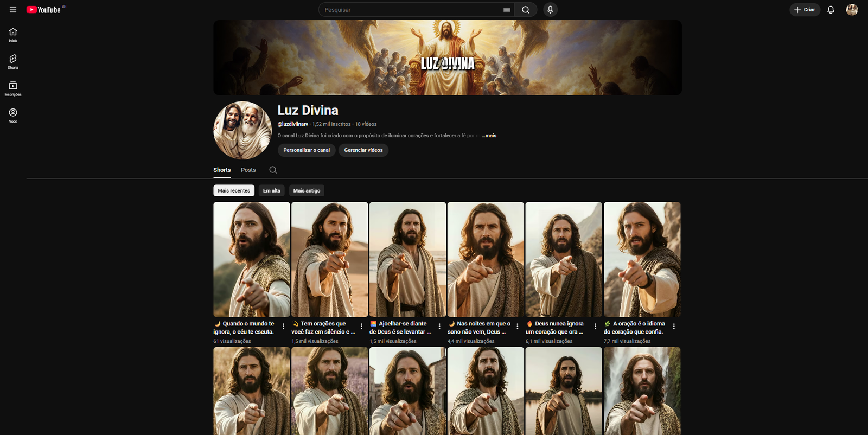Click the Luz Divina banner image

[448, 57]
